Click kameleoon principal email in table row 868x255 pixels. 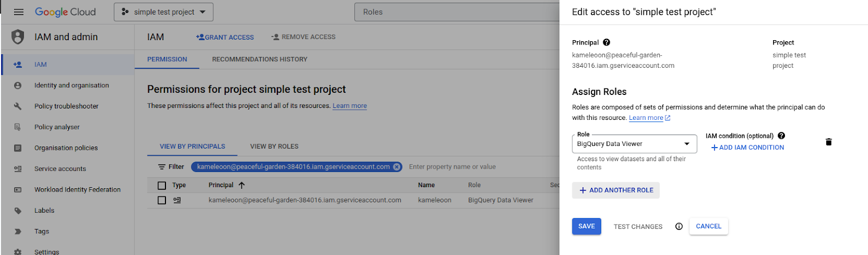(x=305, y=200)
